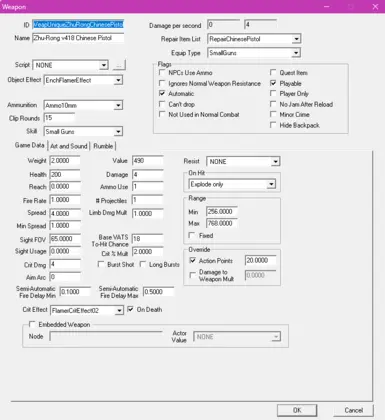Click the Name input field

coord(78,38)
